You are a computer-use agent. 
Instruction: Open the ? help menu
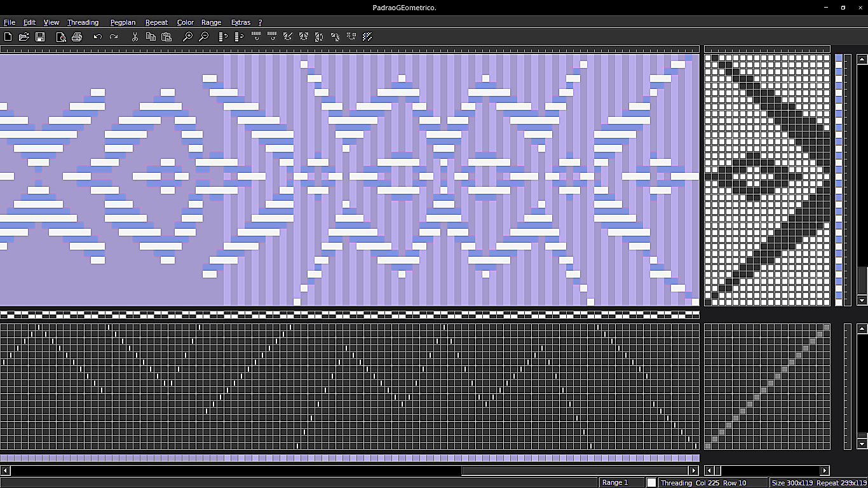click(x=260, y=22)
